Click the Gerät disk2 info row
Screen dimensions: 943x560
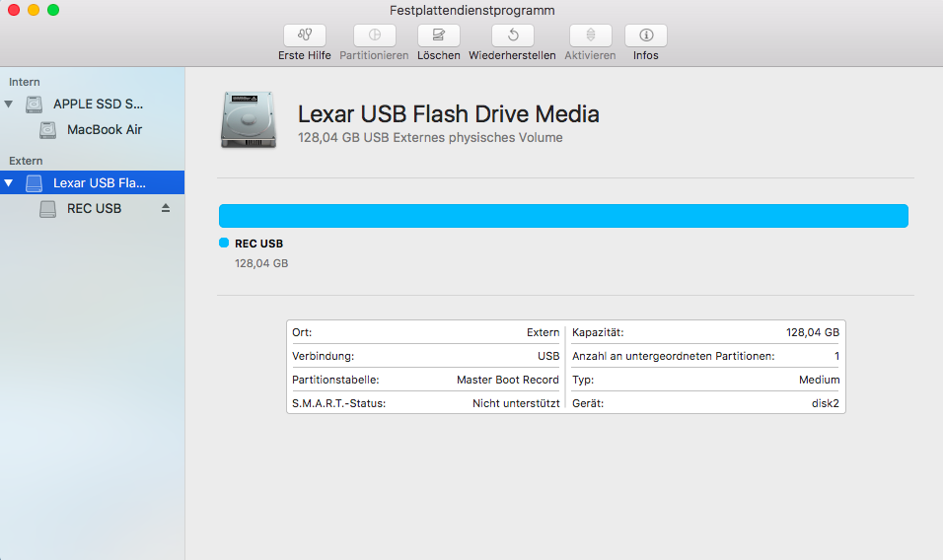(x=705, y=403)
